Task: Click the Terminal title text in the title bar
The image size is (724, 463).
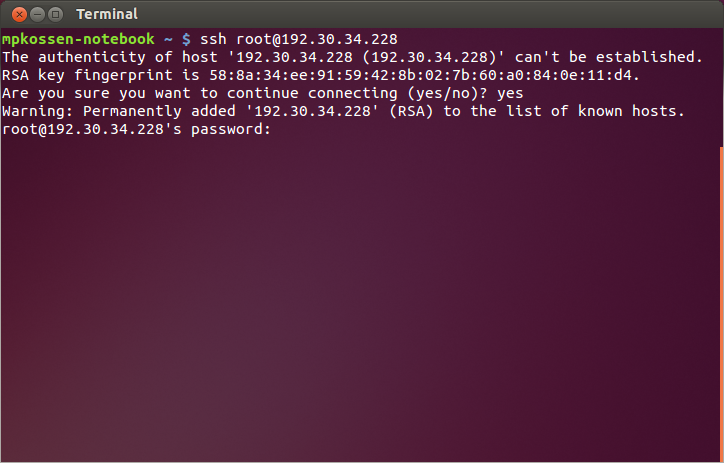Action: point(107,14)
